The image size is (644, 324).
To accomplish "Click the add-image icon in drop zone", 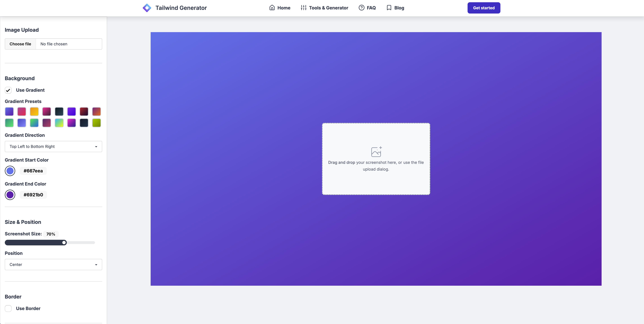I will point(376,151).
